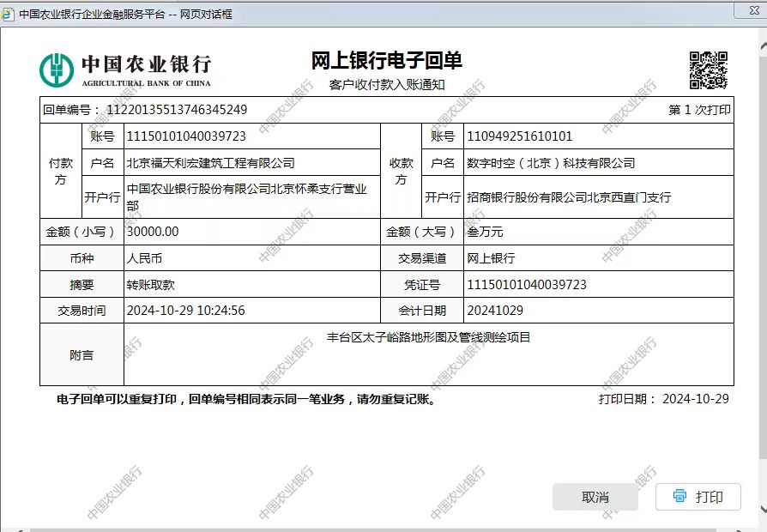
Task: Click the 交易渠道 label cell
Action: pyautogui.click(x=422, y=258)
